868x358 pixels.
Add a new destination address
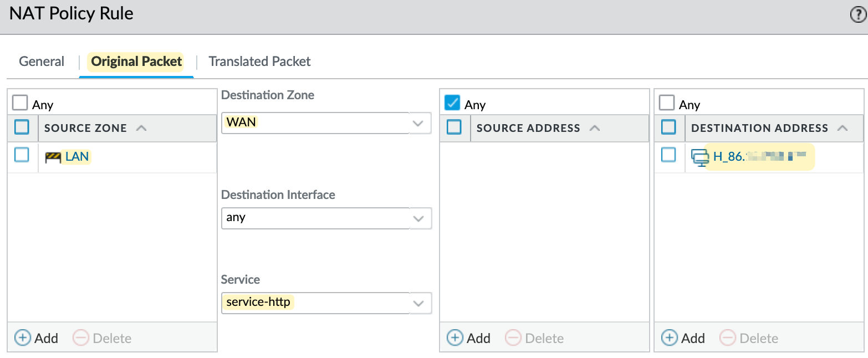tap(683, 338)
